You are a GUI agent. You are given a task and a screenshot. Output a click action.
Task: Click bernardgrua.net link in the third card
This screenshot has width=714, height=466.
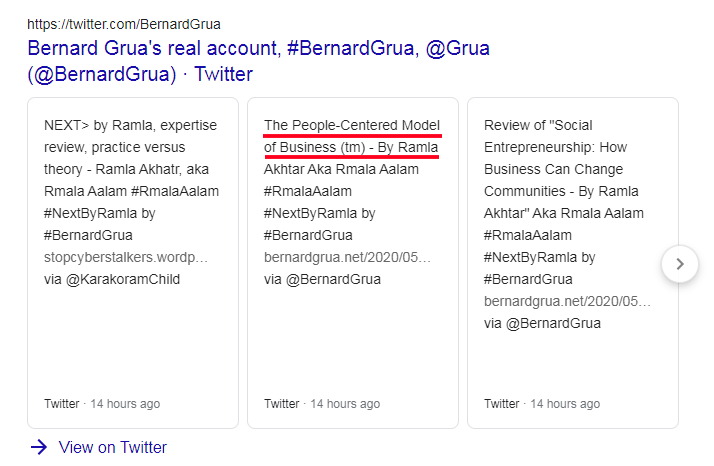567,301
